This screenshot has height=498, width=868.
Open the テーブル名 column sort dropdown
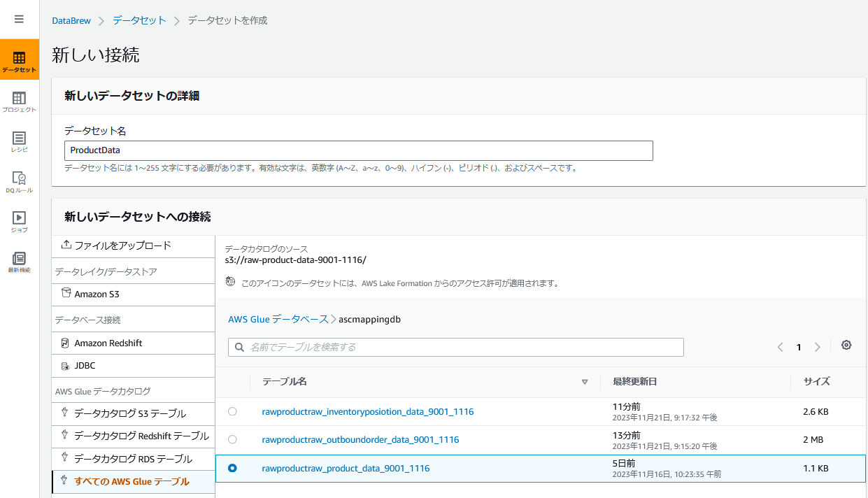click(585, 382)
